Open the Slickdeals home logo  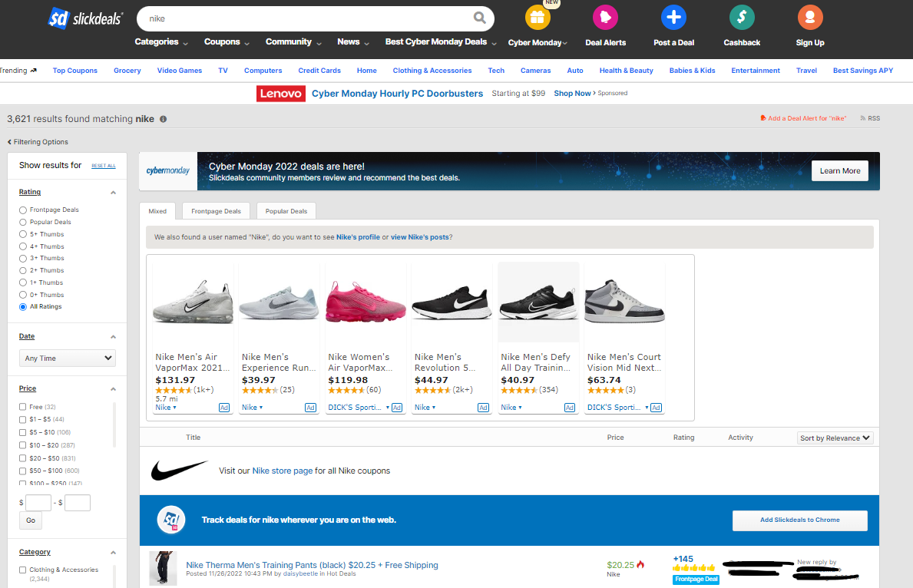85,18
